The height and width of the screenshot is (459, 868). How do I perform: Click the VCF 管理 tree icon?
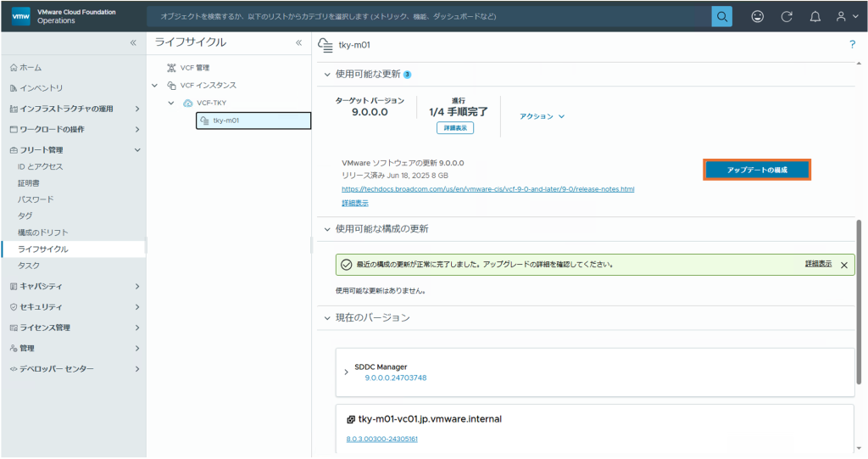pyautogui.click(x=171, y=68)
